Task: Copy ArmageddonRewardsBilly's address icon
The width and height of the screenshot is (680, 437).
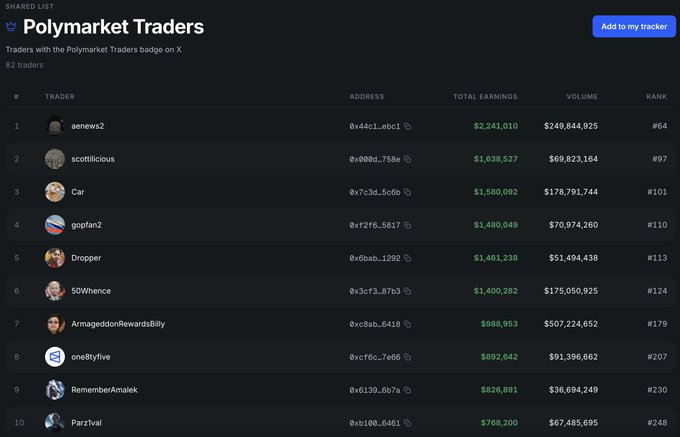Action: [x=408, y=324]
